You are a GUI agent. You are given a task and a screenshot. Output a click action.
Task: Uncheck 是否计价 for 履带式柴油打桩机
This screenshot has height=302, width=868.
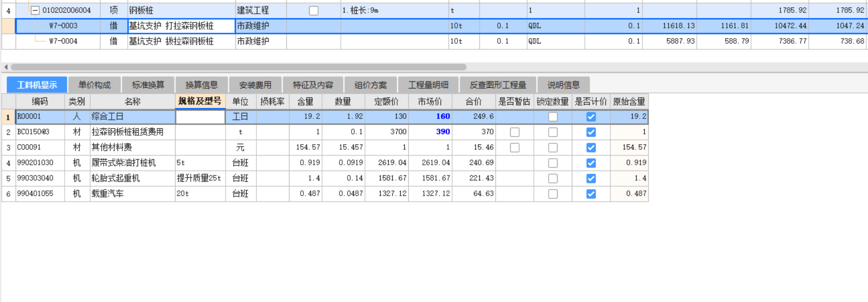click(591, 163)
